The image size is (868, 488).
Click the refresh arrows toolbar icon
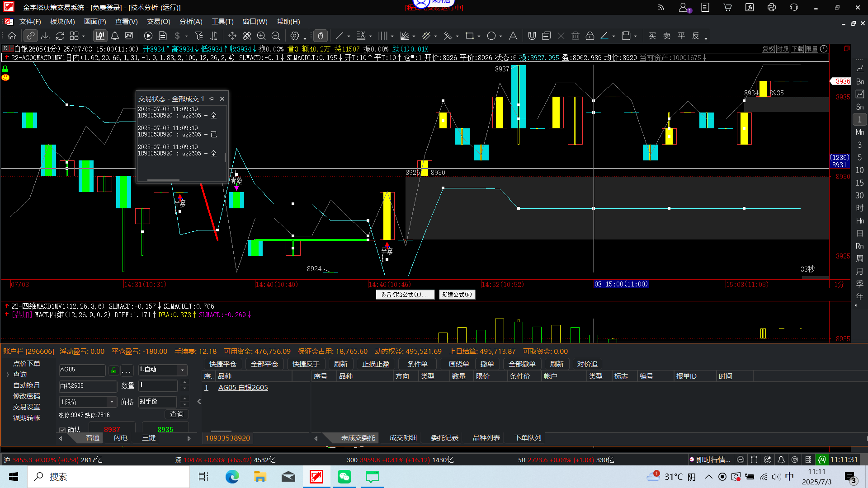[x=60, y=36]
